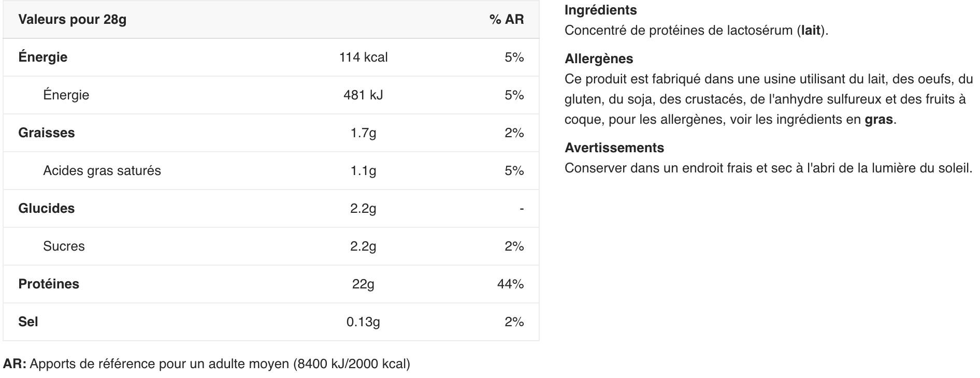Select the bold "Graisses" row label
Screen dimensions: 980x378
coord(46,133)
